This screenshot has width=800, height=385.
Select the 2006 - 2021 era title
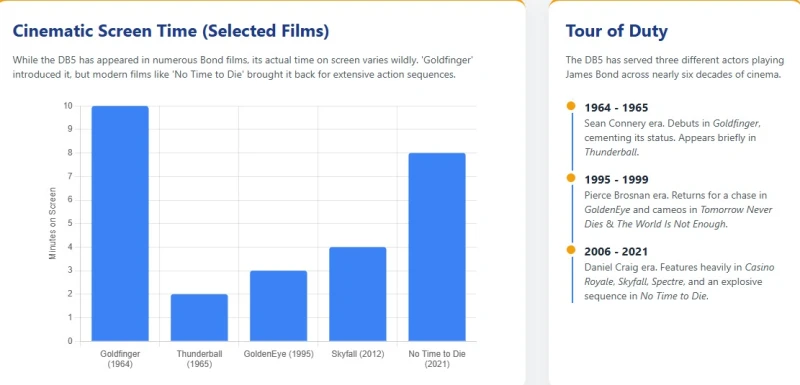(x=616, y=251)
